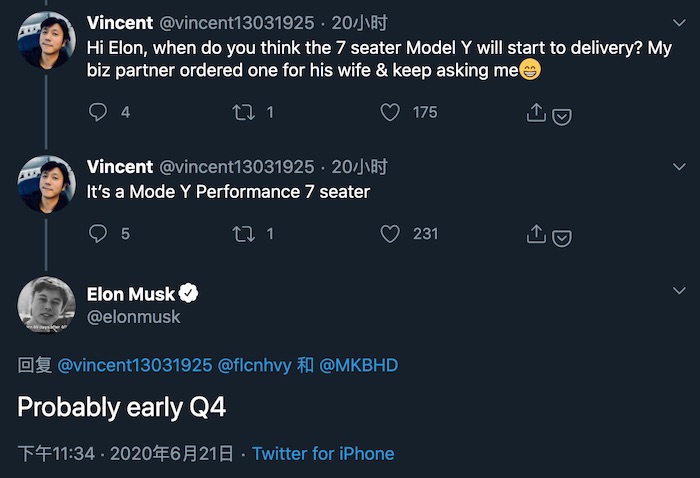Click Elon Musk's verified badge
The height and width of the screenshot is (478, 700).
coord(189,294)
